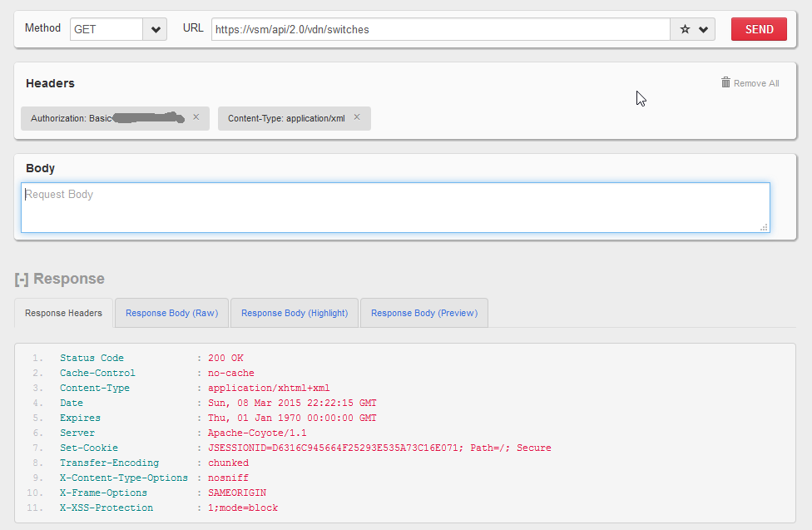This screenshot has height=530, width=812.
Task: Click 'application/xhtml+xml' content type value
Action: click(x=269, y=388)
